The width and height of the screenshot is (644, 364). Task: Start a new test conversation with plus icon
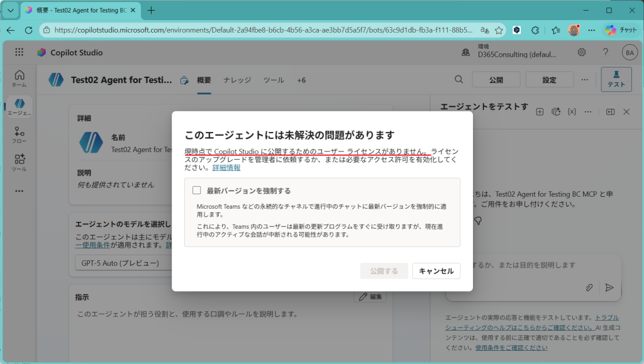[x=540, y=111]
